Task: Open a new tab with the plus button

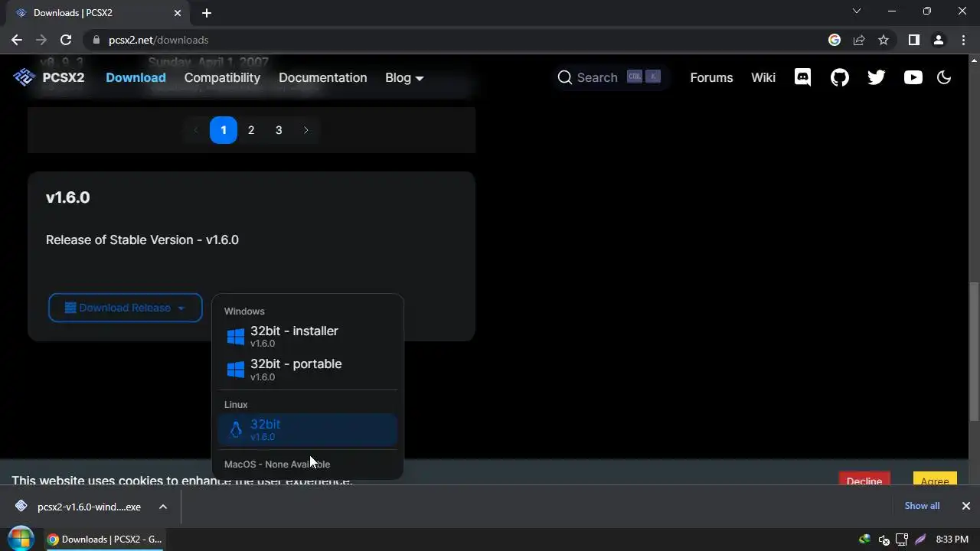Action: coord(207,13)
